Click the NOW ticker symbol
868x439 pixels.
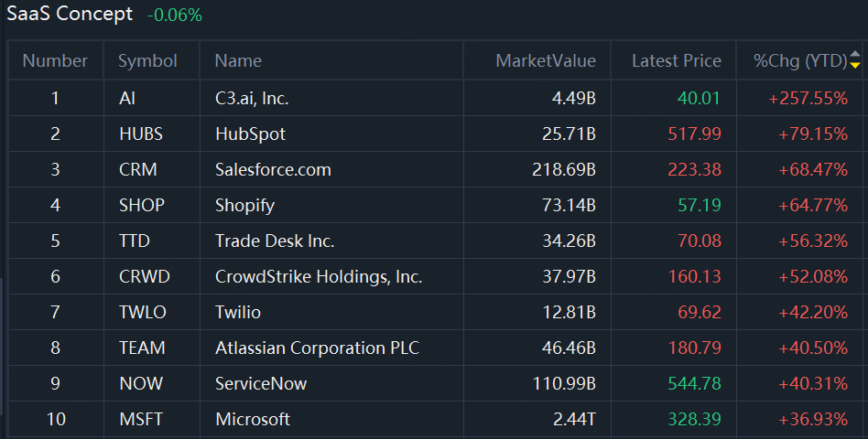pos(140,383)
